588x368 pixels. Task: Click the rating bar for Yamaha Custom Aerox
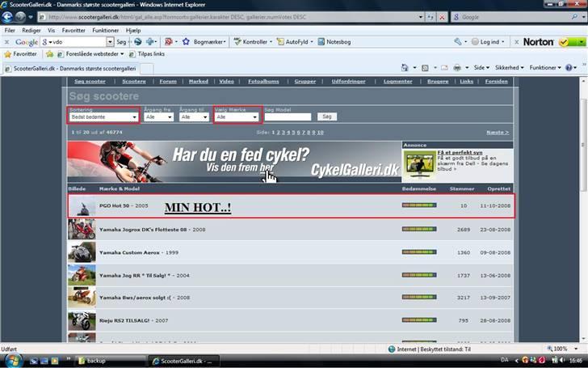pos(419,252)
